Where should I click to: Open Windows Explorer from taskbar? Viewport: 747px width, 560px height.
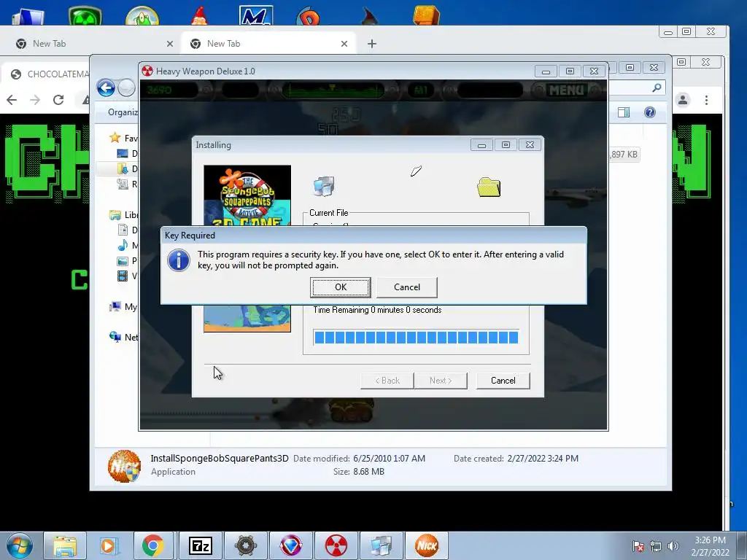pyautogui.click(x=65, y=545)
